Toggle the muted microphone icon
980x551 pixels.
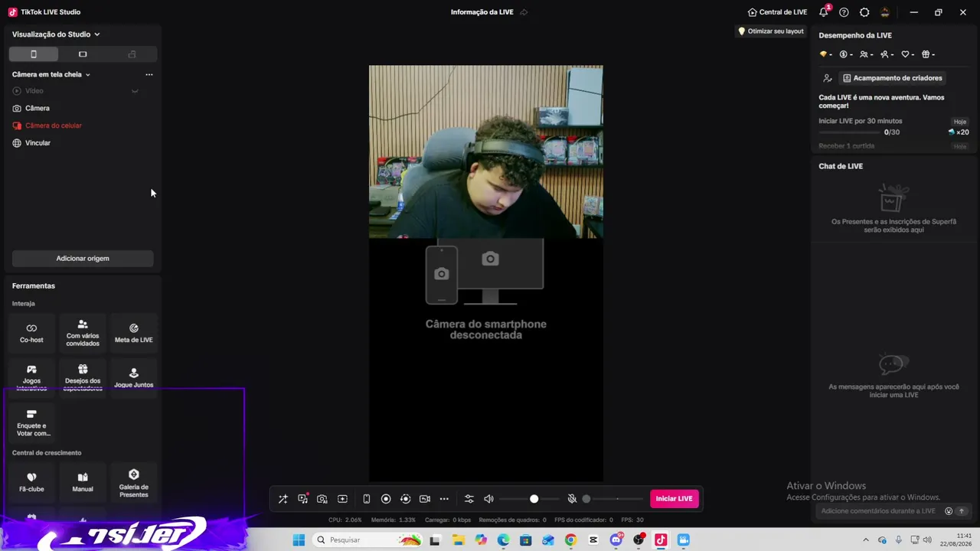coord(572,499)
